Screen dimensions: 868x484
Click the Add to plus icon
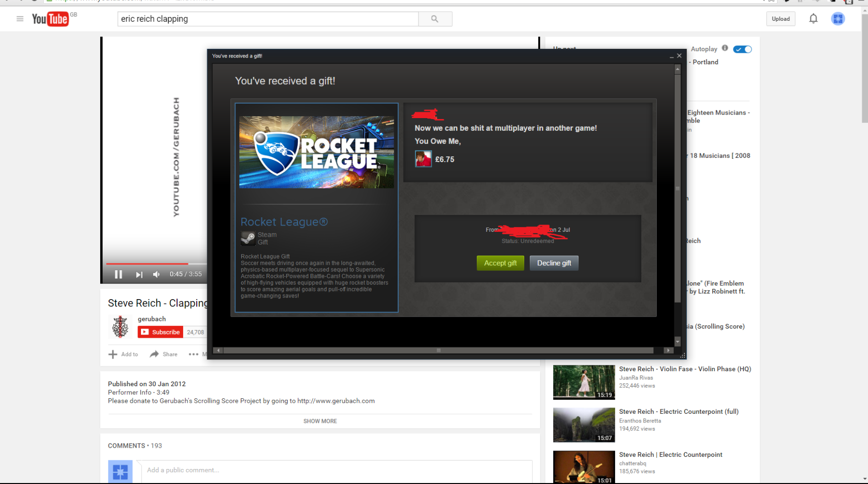pyautogui.click(x=113, y=354)
